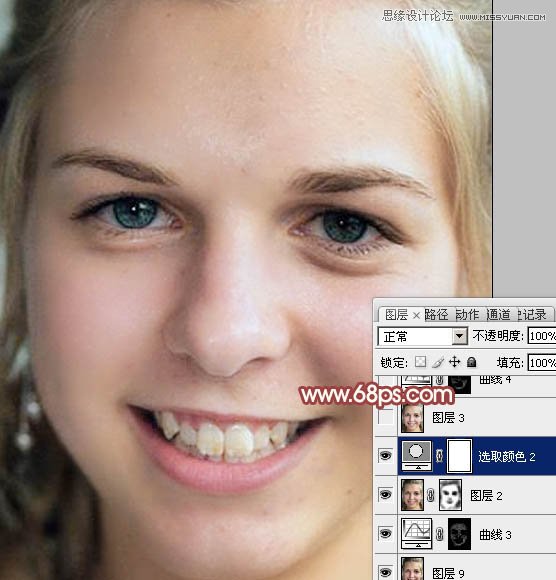Switch to the 通道 (Channels) tab

498,315
